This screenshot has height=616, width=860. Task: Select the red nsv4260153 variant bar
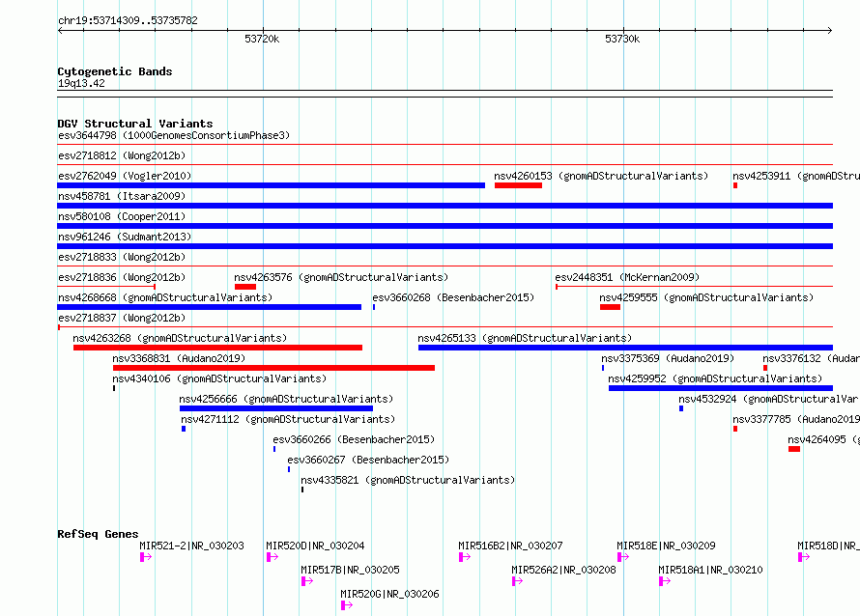click(518, 185)
